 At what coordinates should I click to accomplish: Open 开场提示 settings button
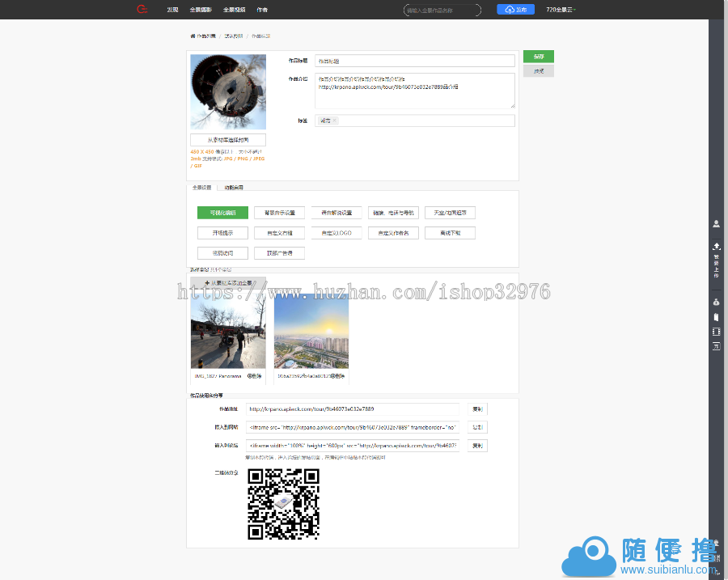click(x=223, y=233)
